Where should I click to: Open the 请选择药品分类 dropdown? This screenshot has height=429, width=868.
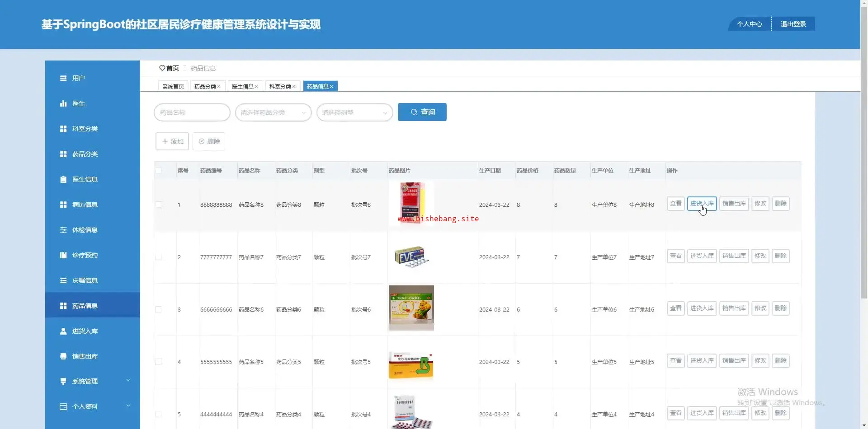(x=273, y=112)
